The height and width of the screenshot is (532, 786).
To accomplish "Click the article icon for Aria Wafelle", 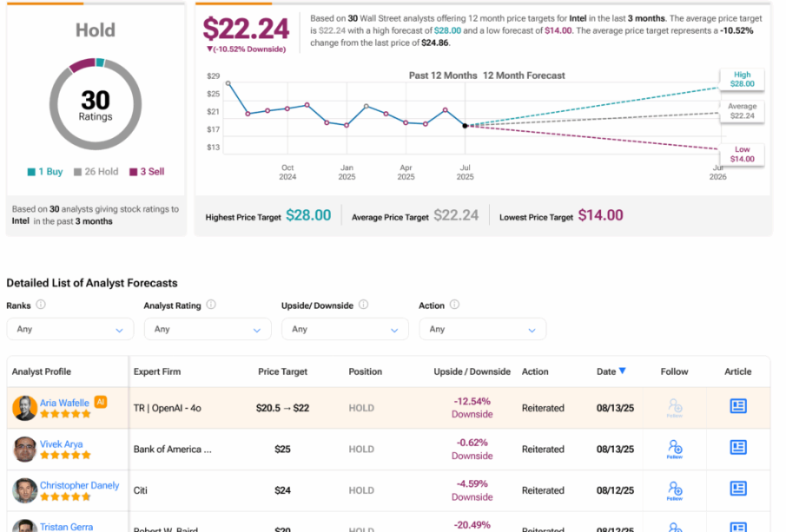I will point(737,406).
